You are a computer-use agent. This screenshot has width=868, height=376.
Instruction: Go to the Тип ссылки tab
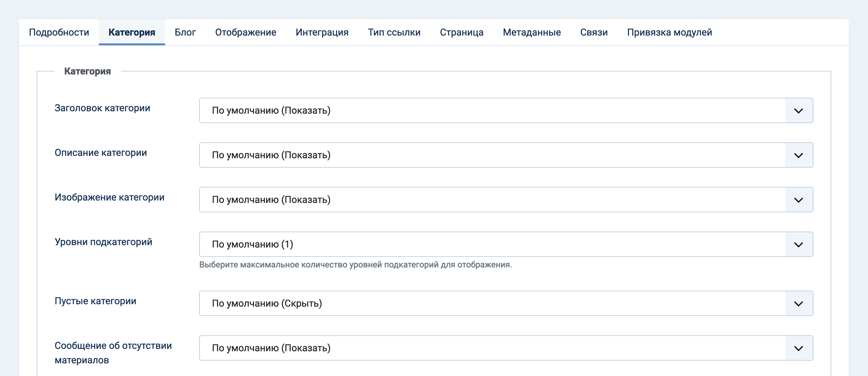coord(394,32)
